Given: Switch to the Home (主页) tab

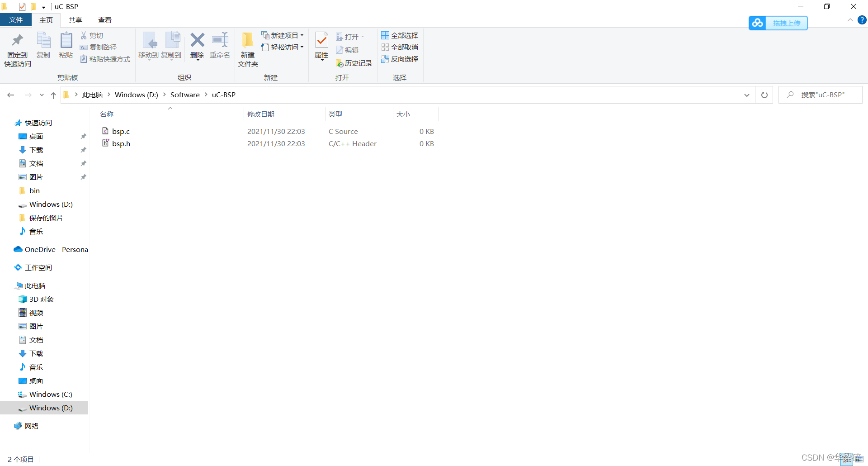Looking at the screenshot, I should coord(46,20).
